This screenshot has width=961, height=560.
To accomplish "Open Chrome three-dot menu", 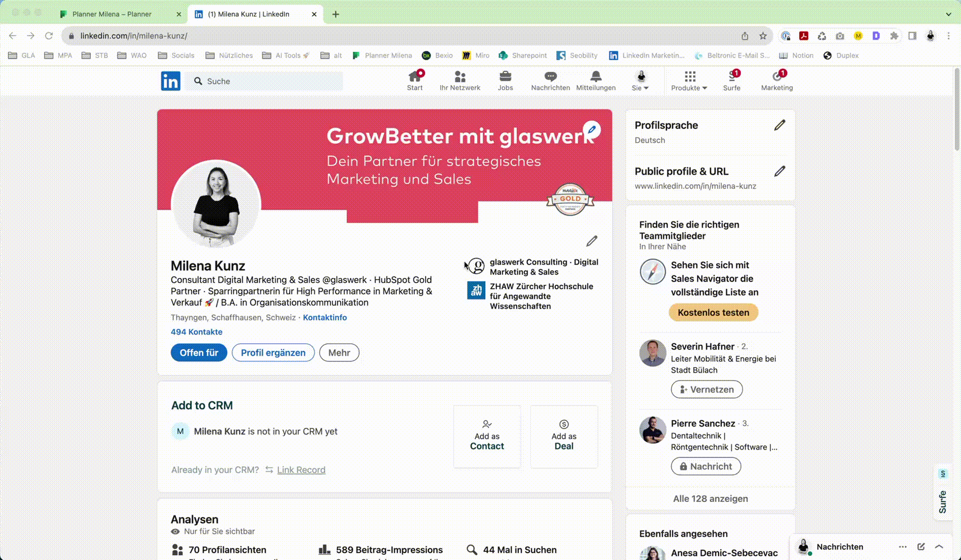I will pos(949,36).
